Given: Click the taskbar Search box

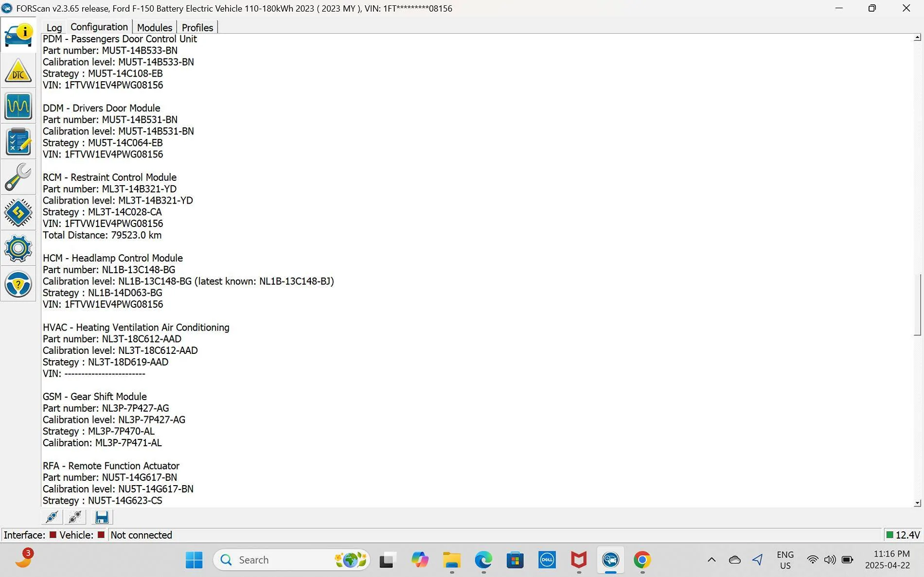Looking at the screenshot, I should pyautogui.click(x=291, y=560).
